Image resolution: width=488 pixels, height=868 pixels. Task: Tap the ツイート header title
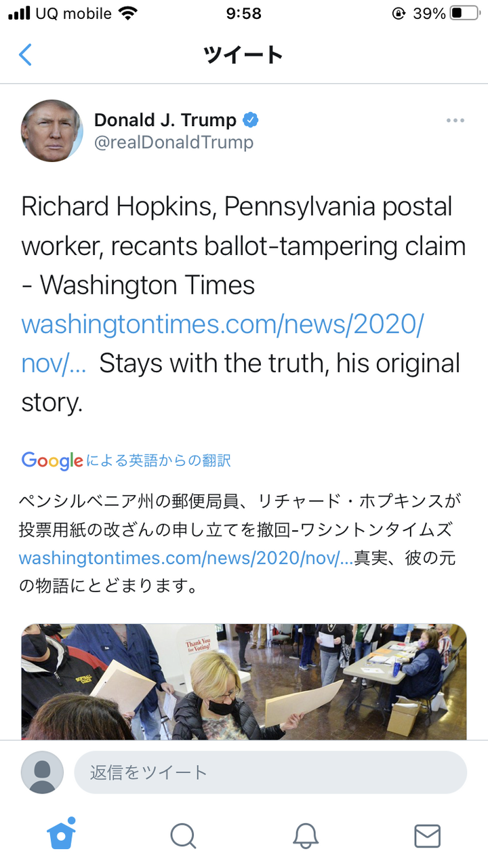(243, 54)
